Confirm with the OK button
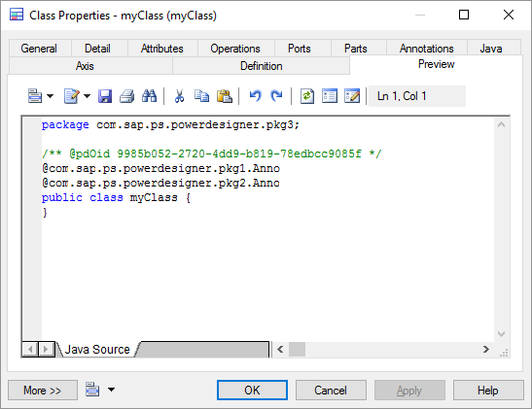This screenshot has width=532, height=409. click(x=252, y=391)
